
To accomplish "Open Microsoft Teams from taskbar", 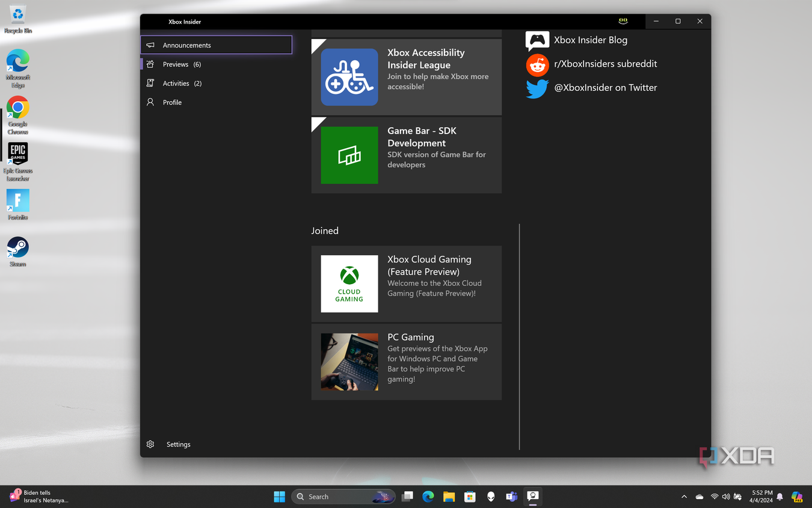I will coord(512,497).
